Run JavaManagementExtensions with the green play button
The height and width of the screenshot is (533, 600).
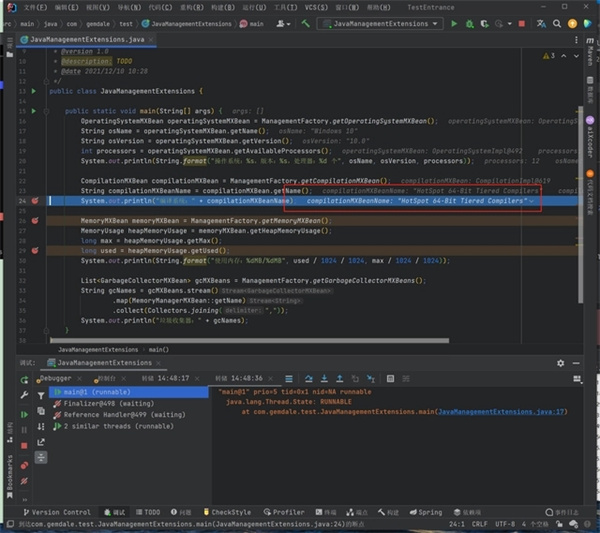(x=454, y=24)
